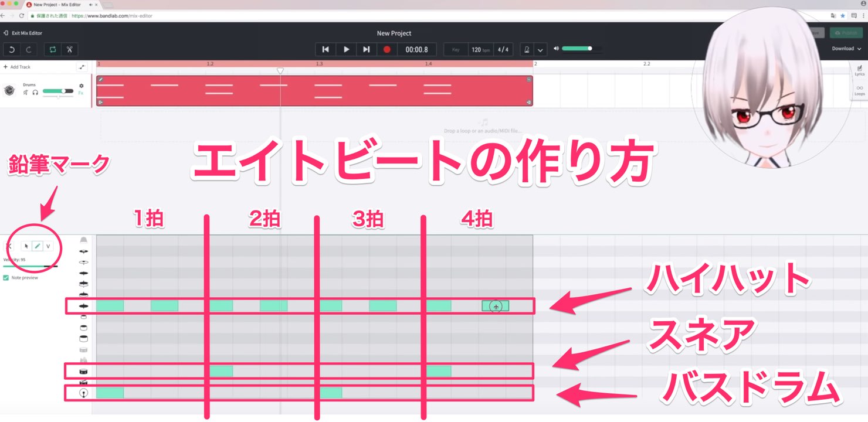
Task: Skip back to the start
Action: coord(325,50)
